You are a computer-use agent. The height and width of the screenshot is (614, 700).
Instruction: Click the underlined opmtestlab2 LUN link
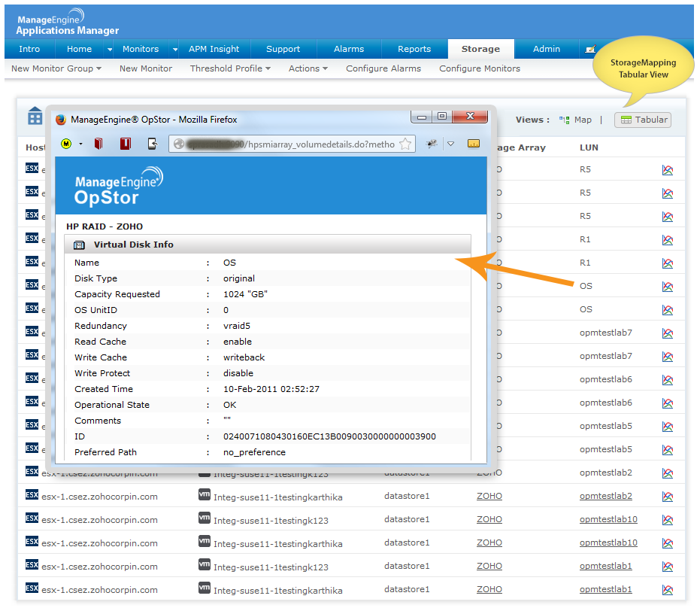click(x=606, y=496)
